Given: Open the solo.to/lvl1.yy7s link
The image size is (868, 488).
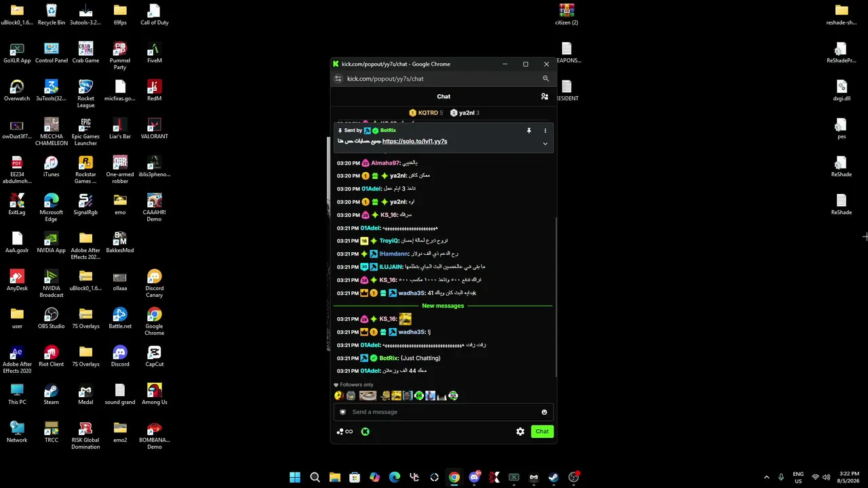Looking at the screenshot, I should coord(414,141).
